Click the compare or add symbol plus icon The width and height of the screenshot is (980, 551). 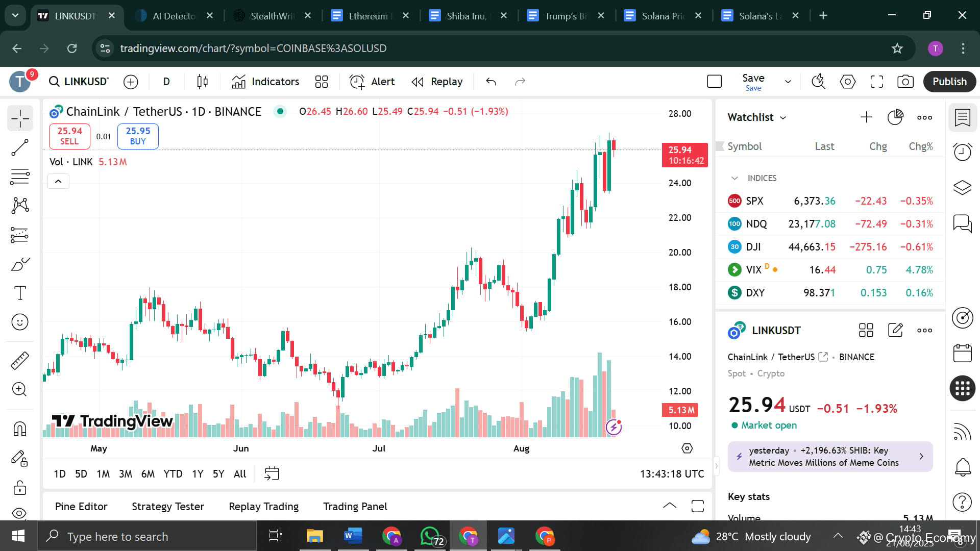coord(131,82)
